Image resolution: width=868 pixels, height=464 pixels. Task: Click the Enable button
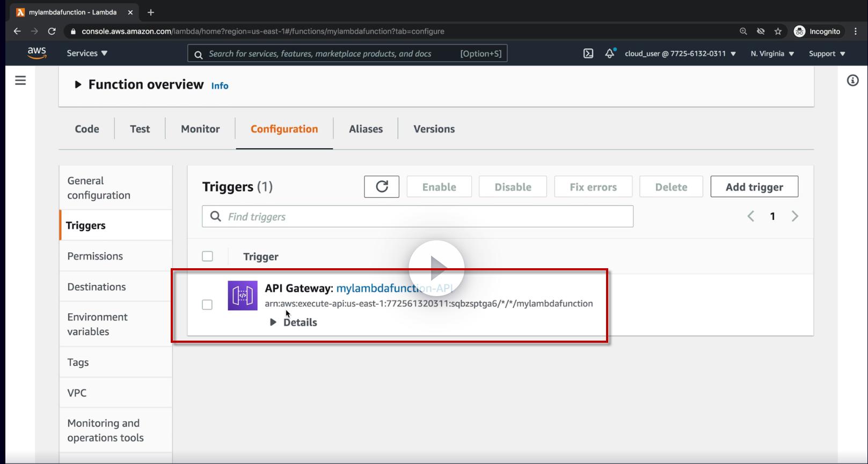point(439,187)
